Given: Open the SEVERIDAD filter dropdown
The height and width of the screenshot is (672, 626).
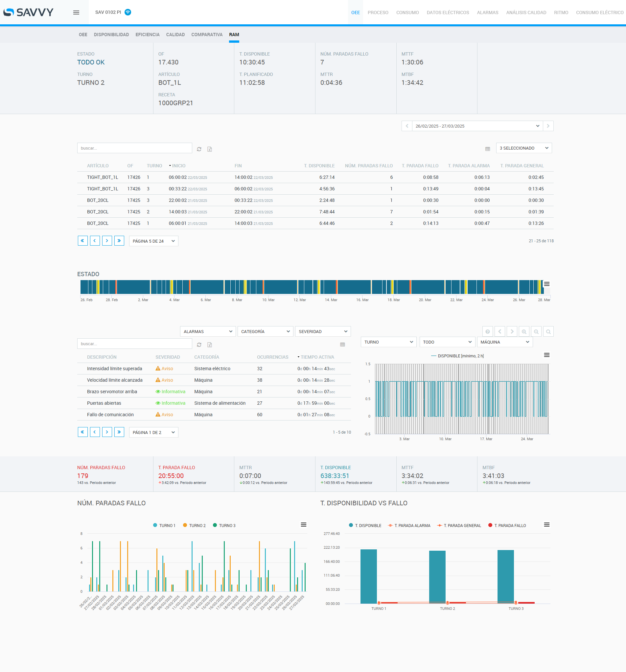Looking at the screenshot, I should tap(323, 332).
